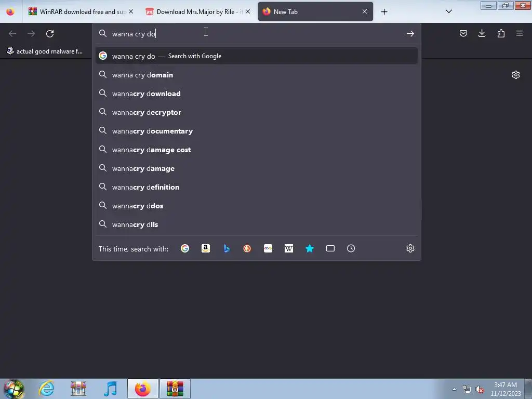The width and height of the screenshot is (532, 399).
Task: Select suggestion 'wannacry damage cost'
Action: pyautogui.click(x=257, y=149)
